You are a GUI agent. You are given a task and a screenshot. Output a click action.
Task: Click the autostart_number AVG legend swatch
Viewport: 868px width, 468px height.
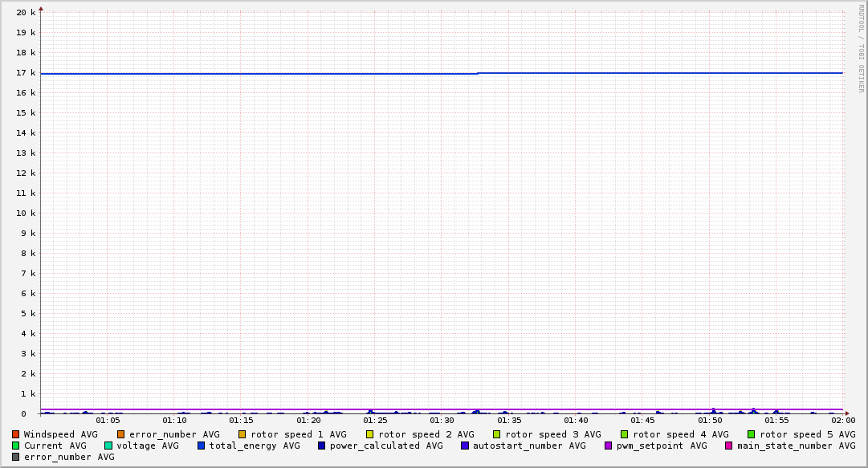pos(465,446)
